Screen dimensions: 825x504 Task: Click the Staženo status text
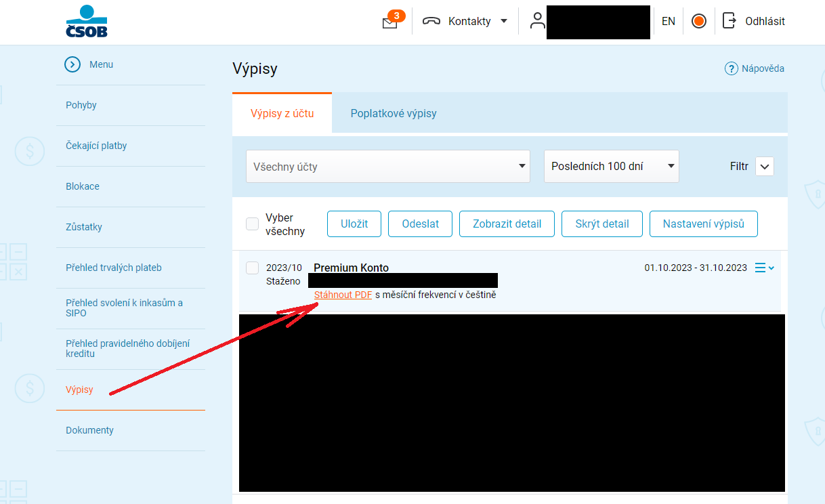point(283,280)
